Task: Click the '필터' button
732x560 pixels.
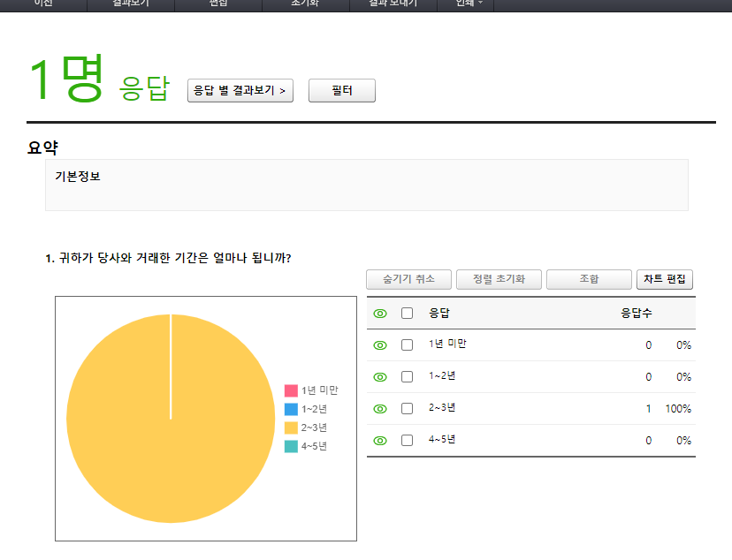Action: pos(341,91)
